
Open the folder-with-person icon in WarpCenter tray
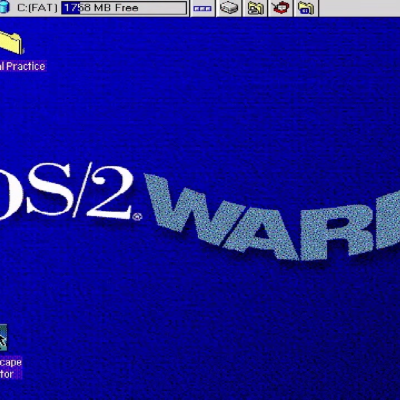(x=255, y=8)
